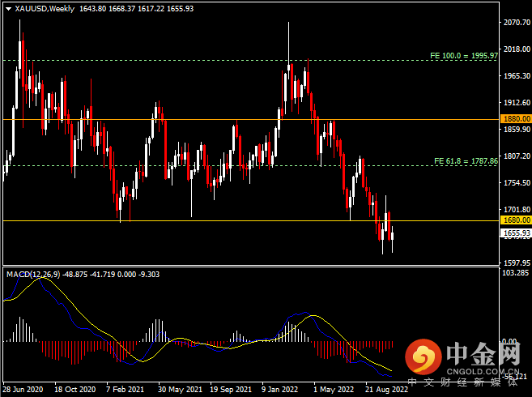Click the orange 1880.00 price level tag

516,119
